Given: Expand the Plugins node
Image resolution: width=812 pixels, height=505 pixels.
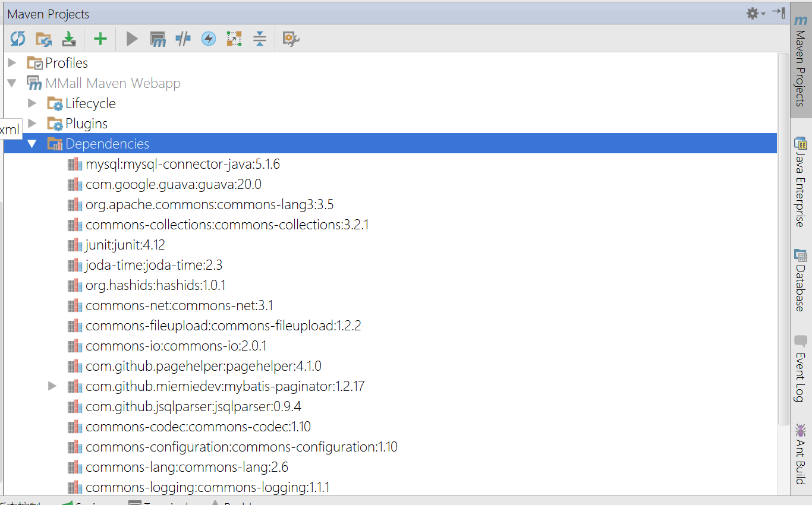Looking at the screenshot, I should click(x=32, y=124).
